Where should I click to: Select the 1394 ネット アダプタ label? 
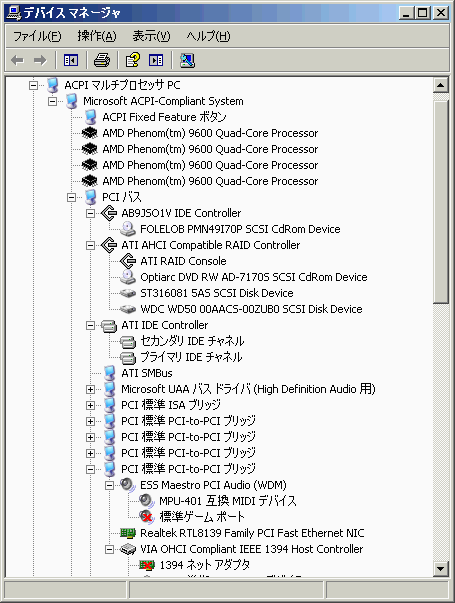click(205, 565)
